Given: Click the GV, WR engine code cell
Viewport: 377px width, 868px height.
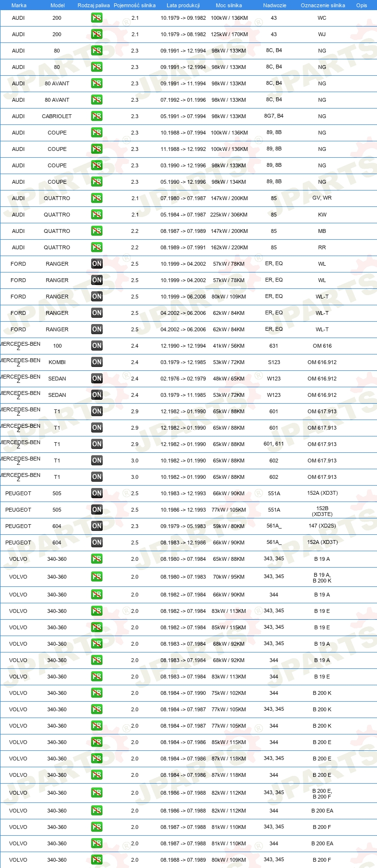Looking at the screenshot, I should point(322,198).
